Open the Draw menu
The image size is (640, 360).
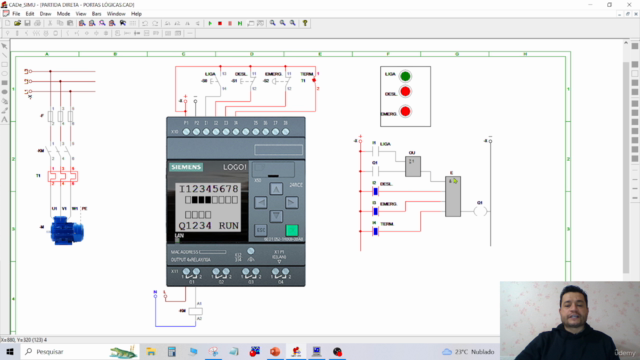45,13
